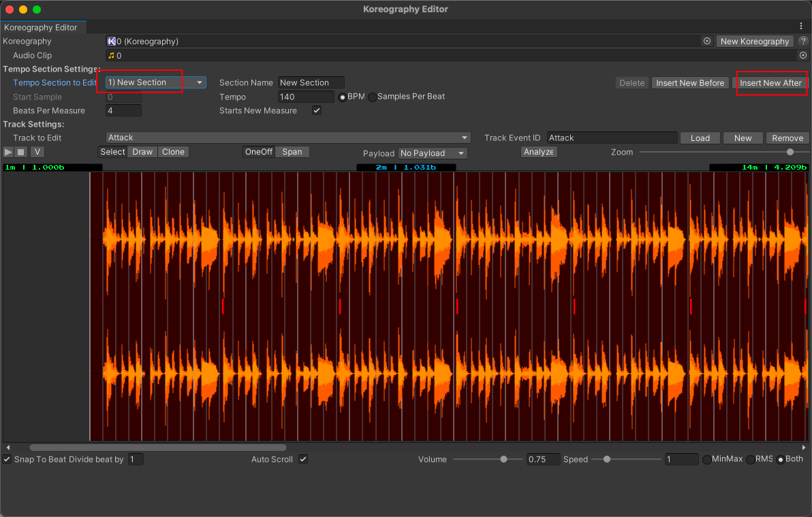The height and width of the screenshot is (517, 812).
Task: Toggle the Snap To Beat checkbox
Action: coord(7,459)
